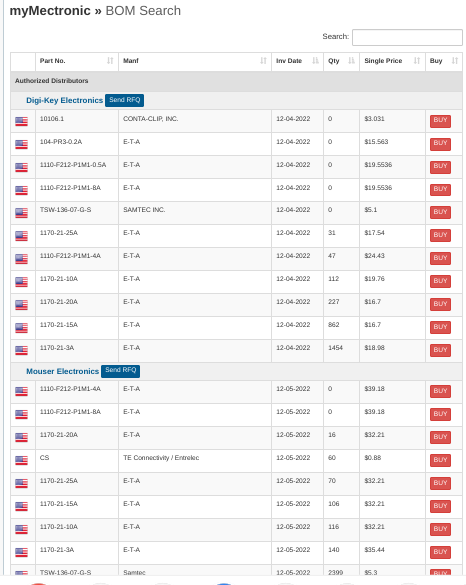This screenshot has width=466, height=585.
Task: Click the flag icon in the qty 227 row
Action: click(x=21, y=305)
